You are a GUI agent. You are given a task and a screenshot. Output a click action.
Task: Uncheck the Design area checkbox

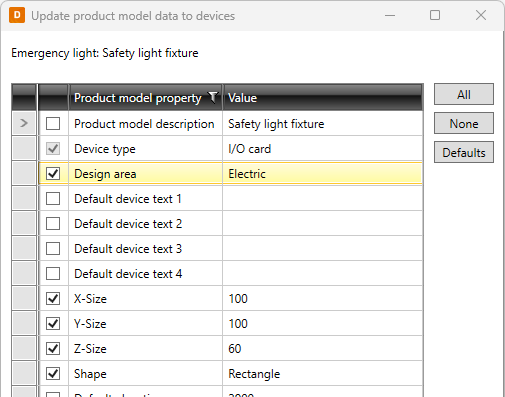pyautogui.click(x=53, y=174)
